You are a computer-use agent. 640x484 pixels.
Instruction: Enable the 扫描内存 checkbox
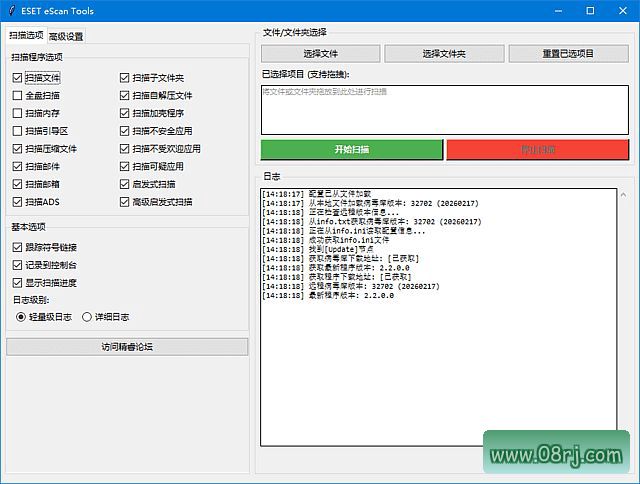18,113
